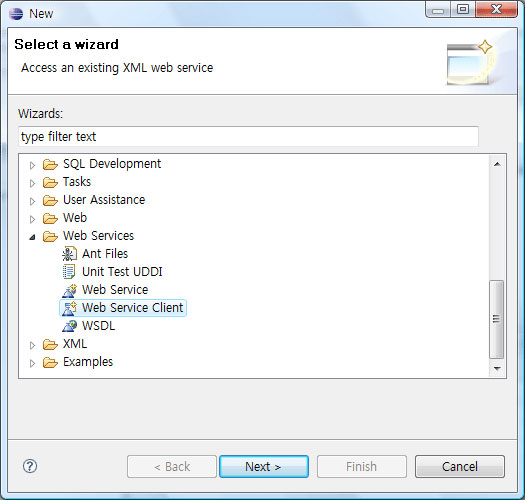The width and height of the screenshot is (525, 500).
Task: Select the Examples tree entry
Action: pyautogui.click(x=88, y=362)
